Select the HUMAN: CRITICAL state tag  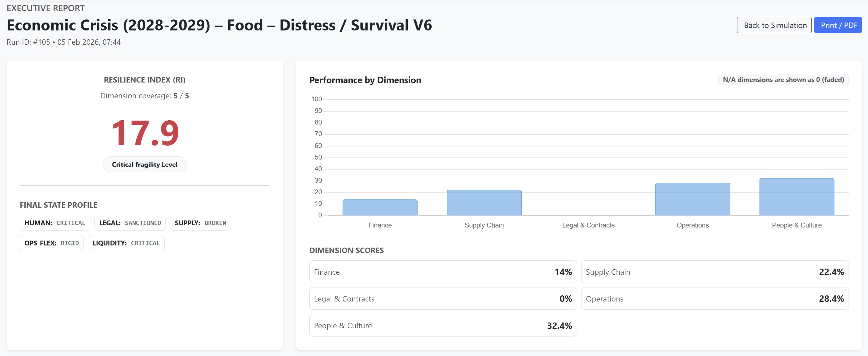[55, 223]
